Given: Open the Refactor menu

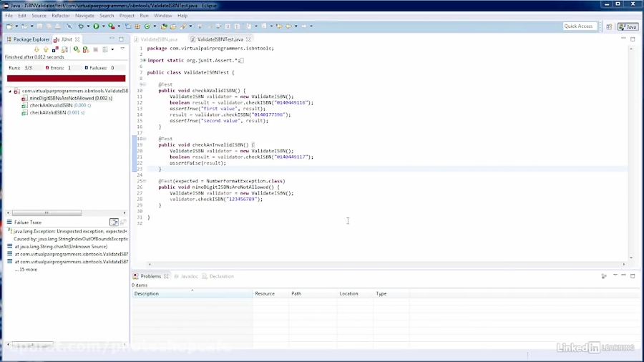Looking at the screenshot, I should (x=61, y=15).
